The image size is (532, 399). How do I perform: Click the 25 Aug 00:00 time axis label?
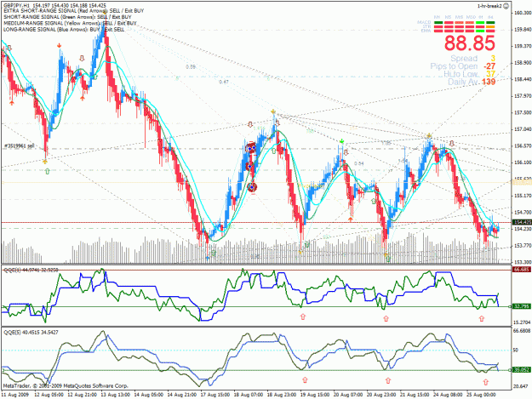(482, 395)
